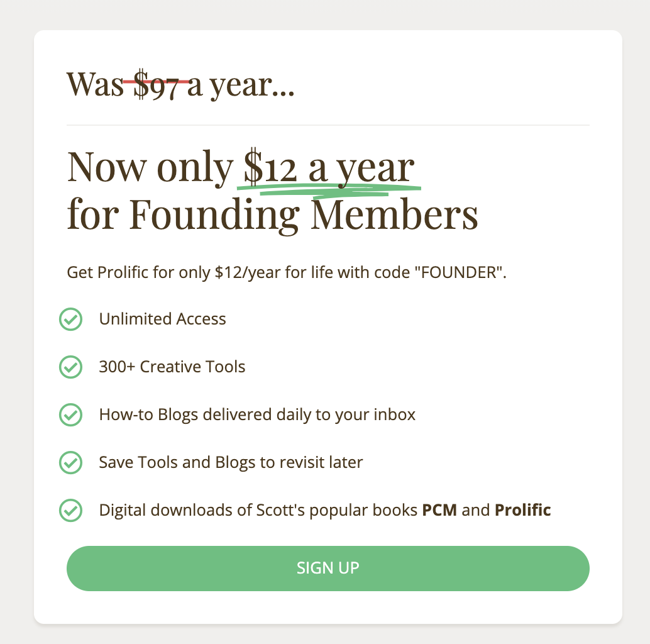Screen dimensions: 650x644
Task: Click the checkmark icon beside Unlimited Access
Action: click(x=71, y=319)
